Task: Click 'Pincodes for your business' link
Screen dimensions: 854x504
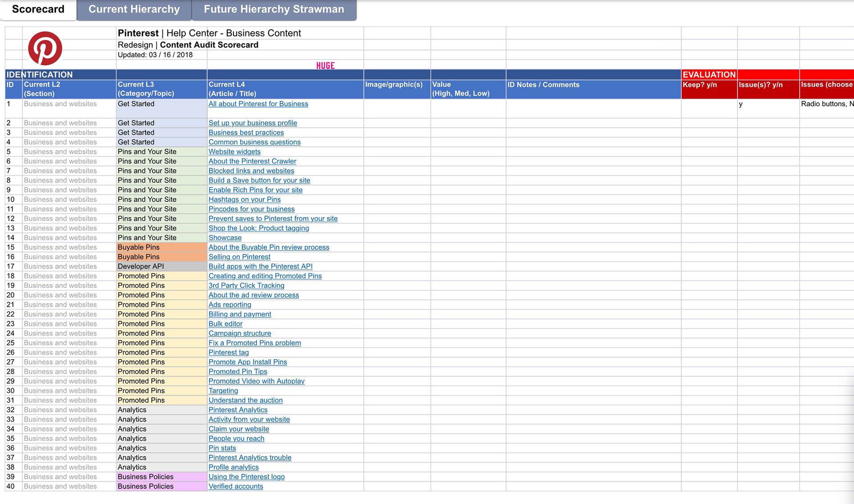Action: click(x=251, y=209)
